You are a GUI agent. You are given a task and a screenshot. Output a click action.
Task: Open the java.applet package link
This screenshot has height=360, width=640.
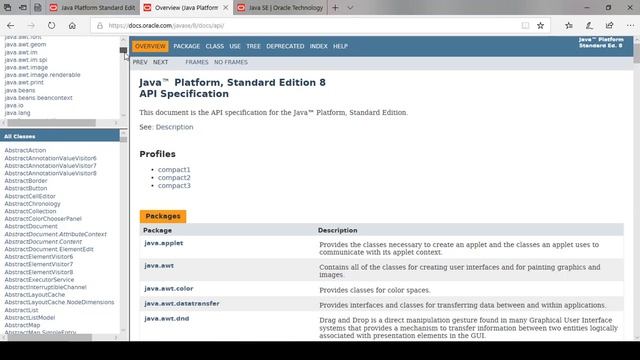(x=164, y=243)
